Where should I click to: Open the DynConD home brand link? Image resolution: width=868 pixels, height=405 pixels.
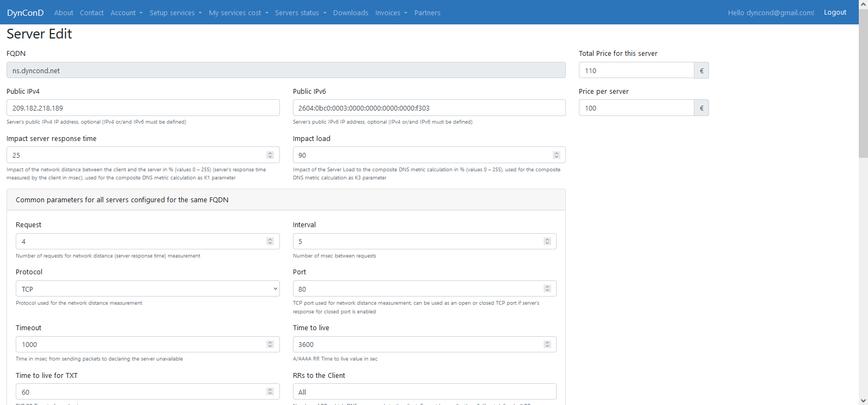click(25, 12)
